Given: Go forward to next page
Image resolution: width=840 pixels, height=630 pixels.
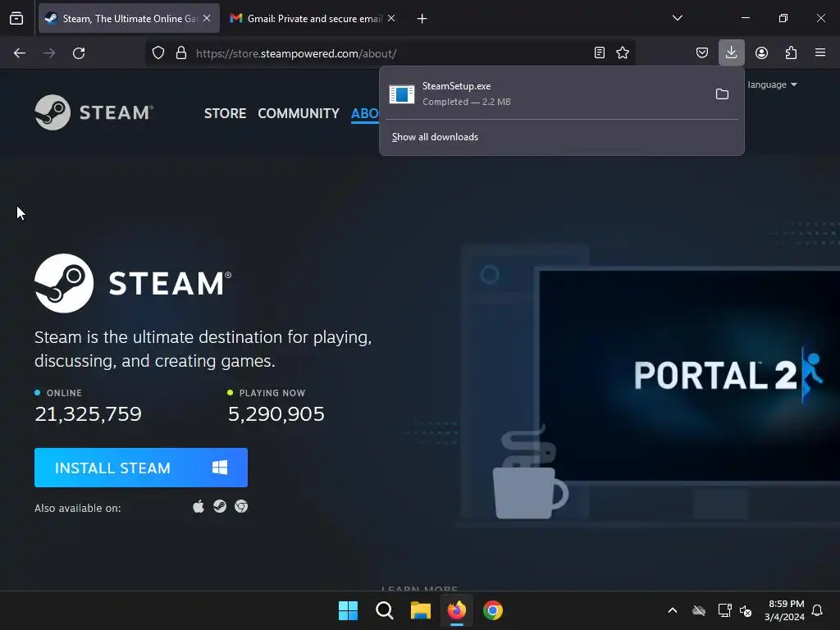Looking at the screenshot, I should pyautogui.click(x=49, y=53).
